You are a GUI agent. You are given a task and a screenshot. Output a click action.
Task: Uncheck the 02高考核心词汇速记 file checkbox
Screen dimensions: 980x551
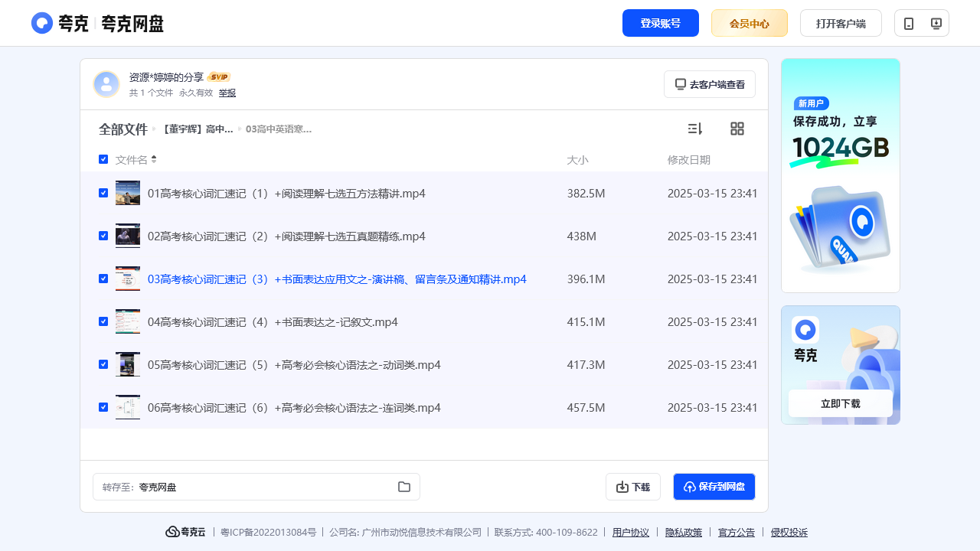103,236
